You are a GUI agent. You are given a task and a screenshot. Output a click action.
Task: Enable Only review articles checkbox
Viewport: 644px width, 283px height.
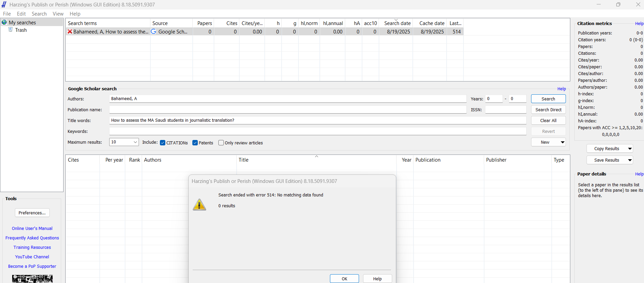[x=221, y=143]
